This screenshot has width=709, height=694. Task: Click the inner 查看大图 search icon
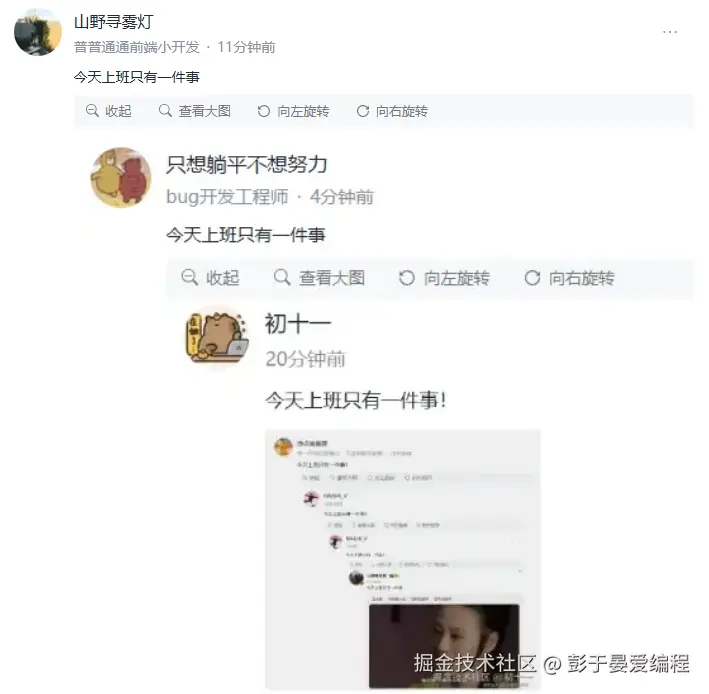(282, 277)
